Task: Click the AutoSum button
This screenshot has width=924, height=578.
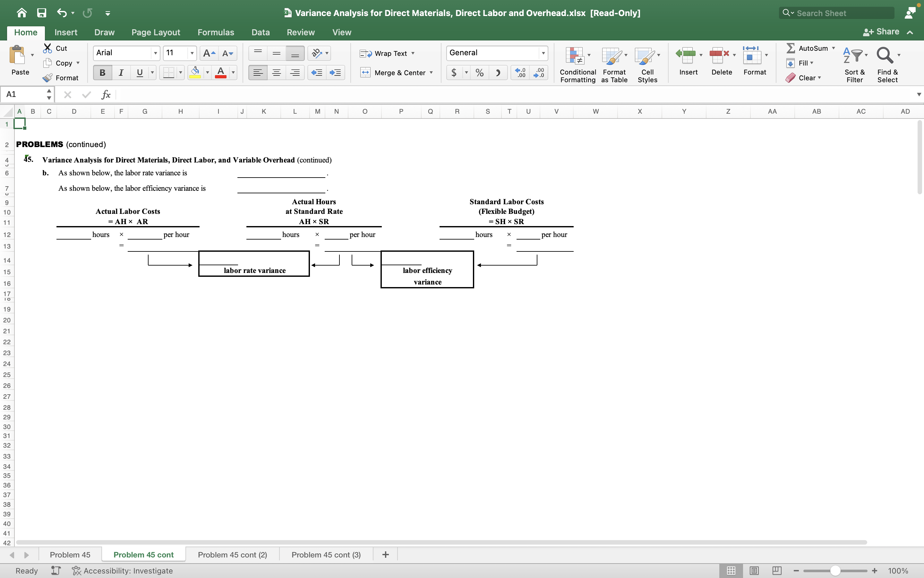Action: point(807,48)
